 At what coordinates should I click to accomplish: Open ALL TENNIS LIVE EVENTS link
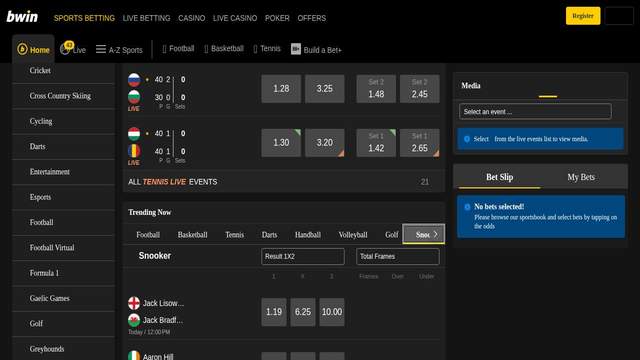tap(283, 182)
